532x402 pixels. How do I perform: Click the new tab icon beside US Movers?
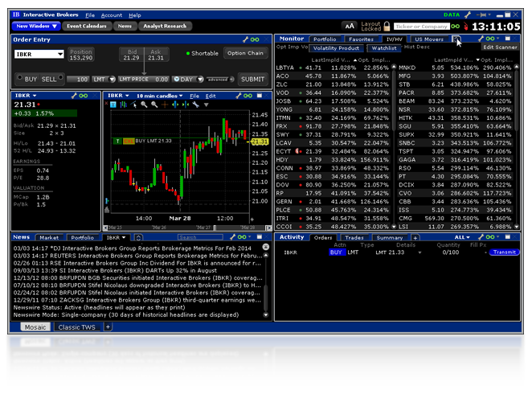pyautogui.click(x=456, y=39)
